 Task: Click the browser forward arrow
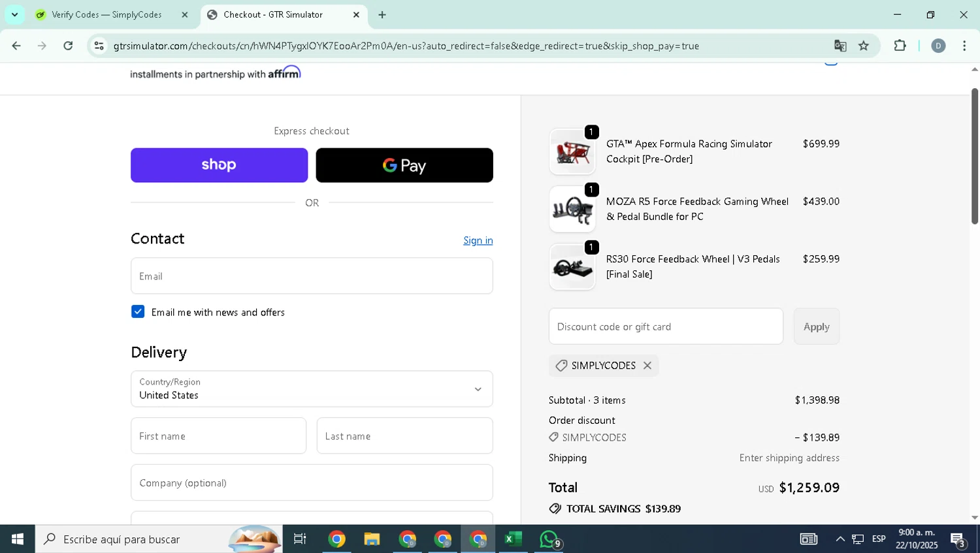[42, 46]
